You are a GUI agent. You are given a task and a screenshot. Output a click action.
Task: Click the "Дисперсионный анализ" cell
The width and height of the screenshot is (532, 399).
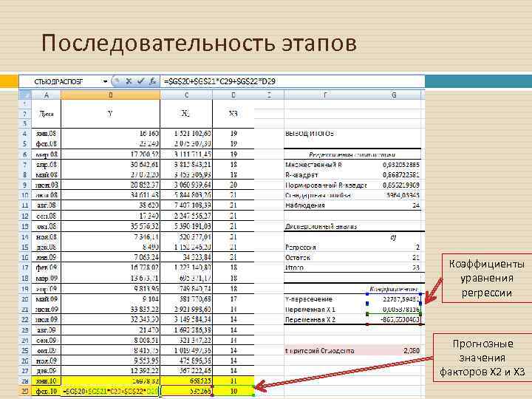click(x=321, y=227)
